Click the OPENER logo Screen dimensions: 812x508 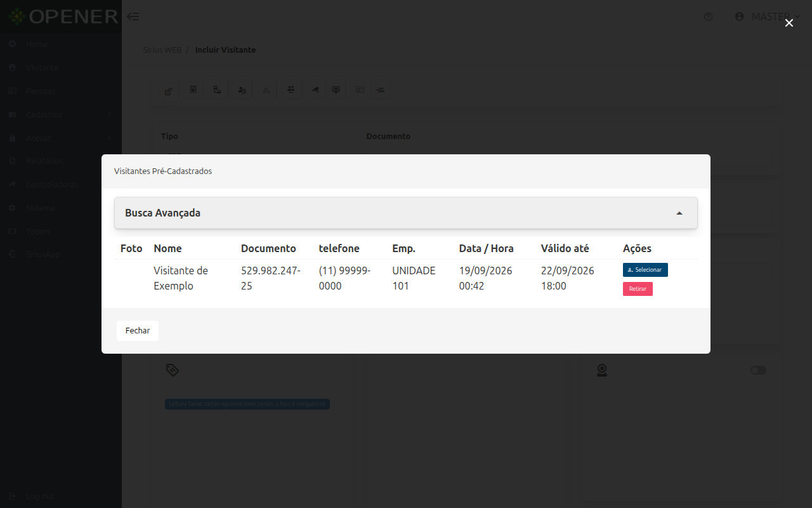[63, 17]
